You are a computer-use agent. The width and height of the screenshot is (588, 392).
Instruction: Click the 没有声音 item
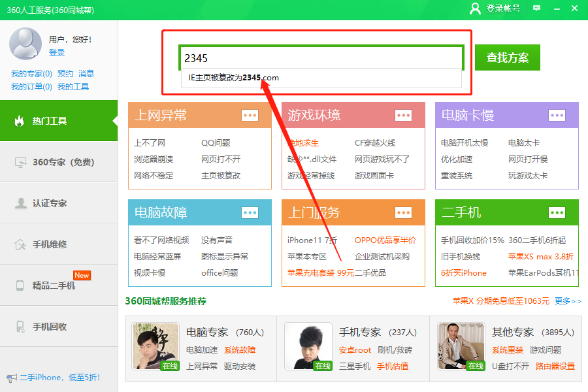(x=217, y=240)
